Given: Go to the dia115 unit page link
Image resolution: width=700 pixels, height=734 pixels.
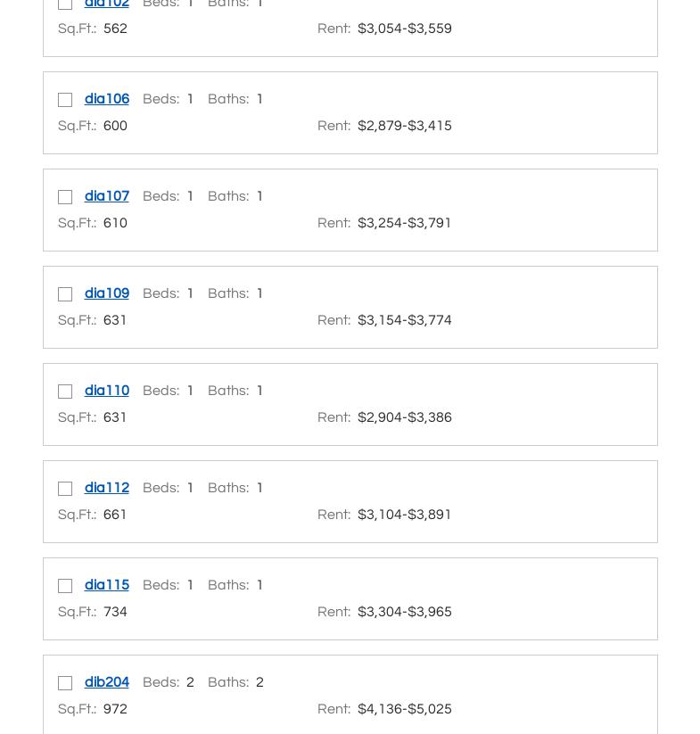Looking at the screenshot, I should (107, 585).
